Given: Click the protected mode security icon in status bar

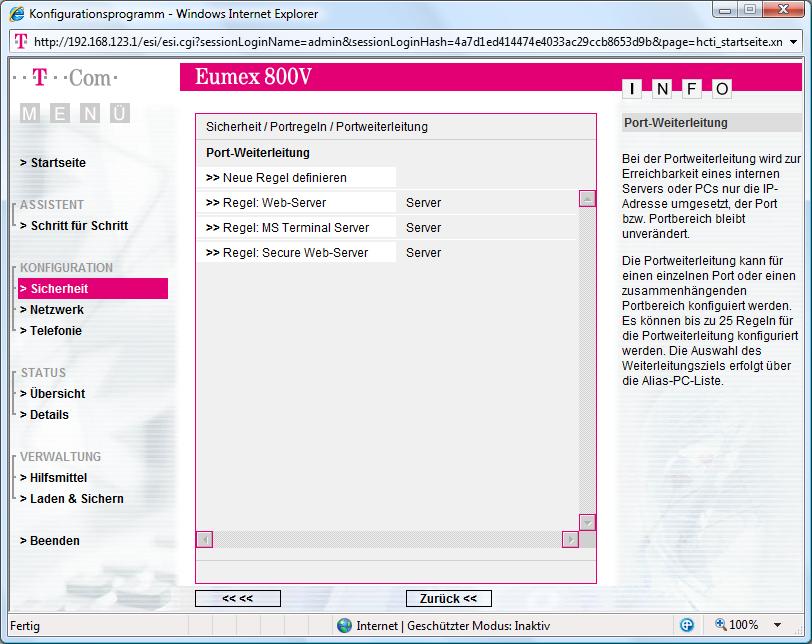Looking at the screenshot, I should point(687,625).
